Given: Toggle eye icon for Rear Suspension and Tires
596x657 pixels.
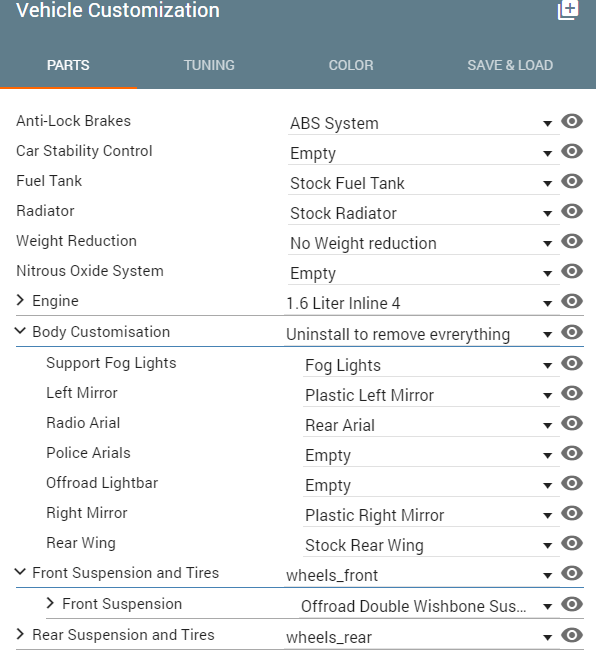Looking at the screenshot, I should pyautogui.click(x=572, y=635).
